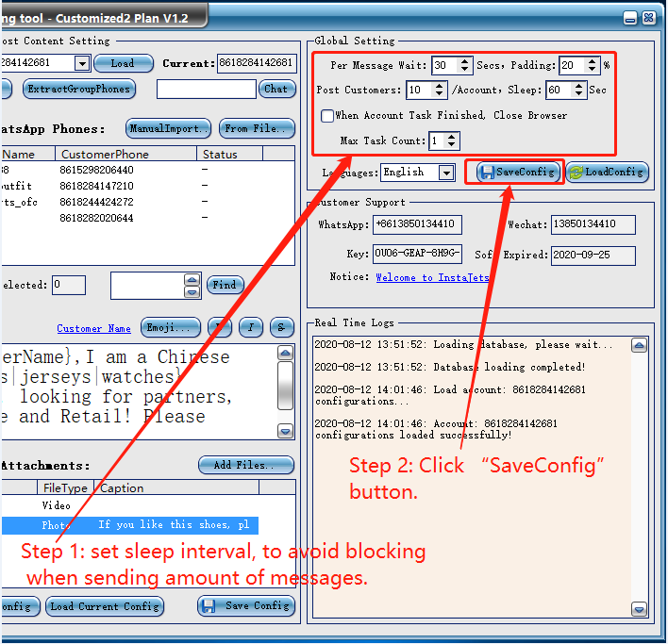The image size is (668, 644).
Task: Open the Customer Name link
Action: [93, 328]
